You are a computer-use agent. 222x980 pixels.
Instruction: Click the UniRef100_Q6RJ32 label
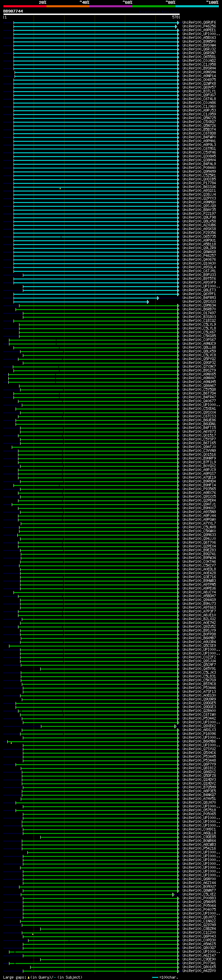(x=199, y=49)
